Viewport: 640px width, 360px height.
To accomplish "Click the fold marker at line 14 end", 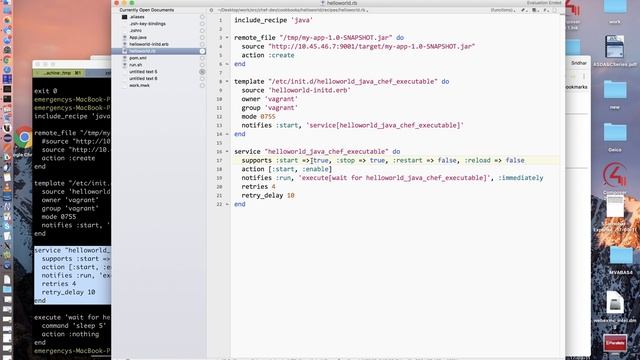I will click(227, 134).
